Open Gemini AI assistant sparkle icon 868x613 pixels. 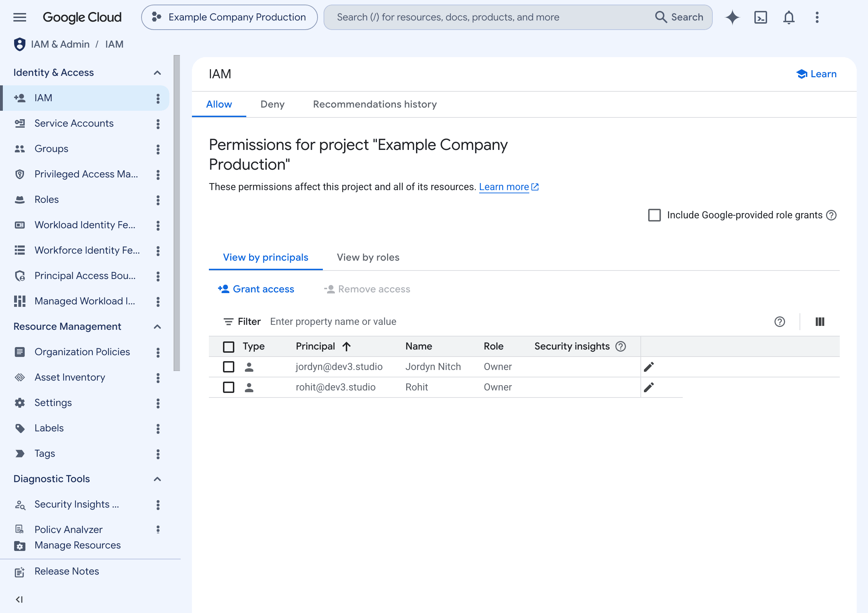732,17
